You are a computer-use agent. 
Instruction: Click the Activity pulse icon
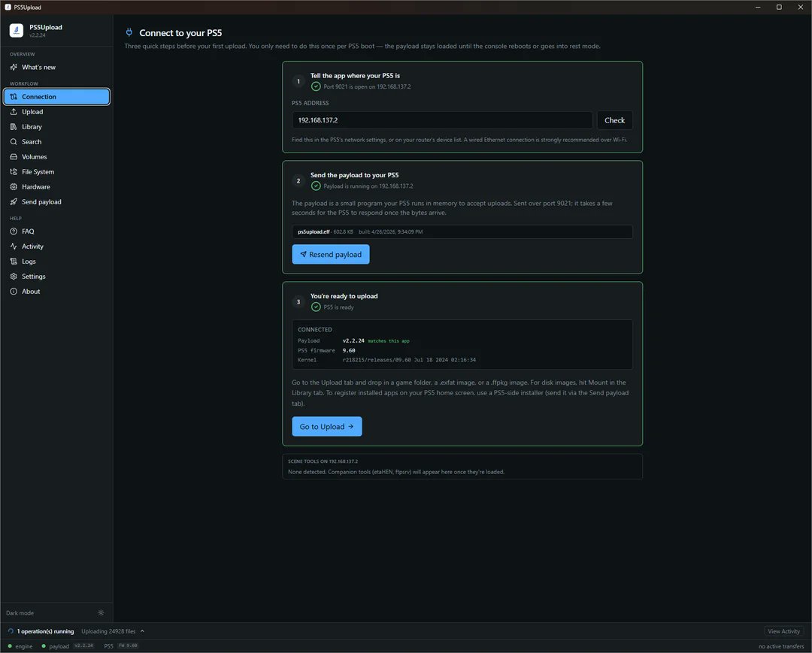pos(14,246)
